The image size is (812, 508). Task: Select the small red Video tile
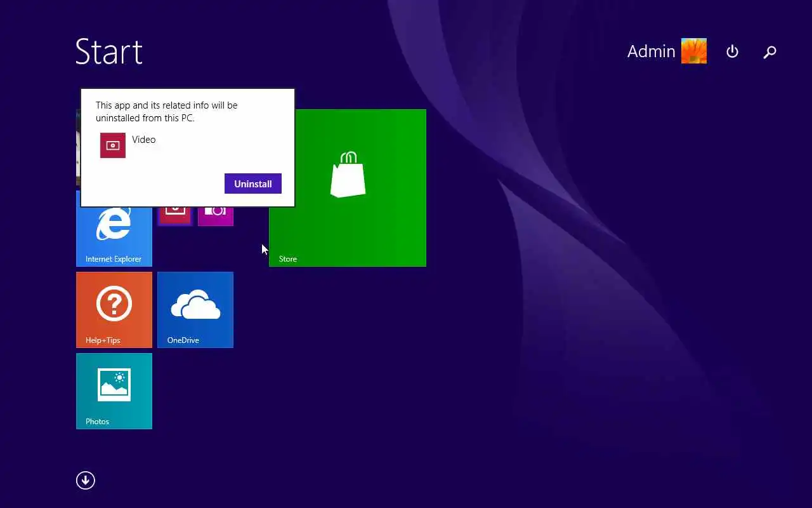(x=175, y=217)
